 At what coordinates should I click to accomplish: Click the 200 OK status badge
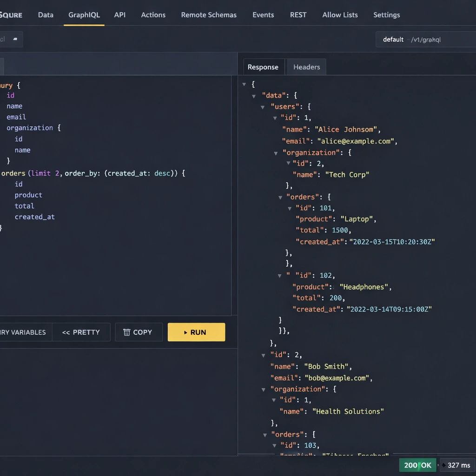(417, 465)
